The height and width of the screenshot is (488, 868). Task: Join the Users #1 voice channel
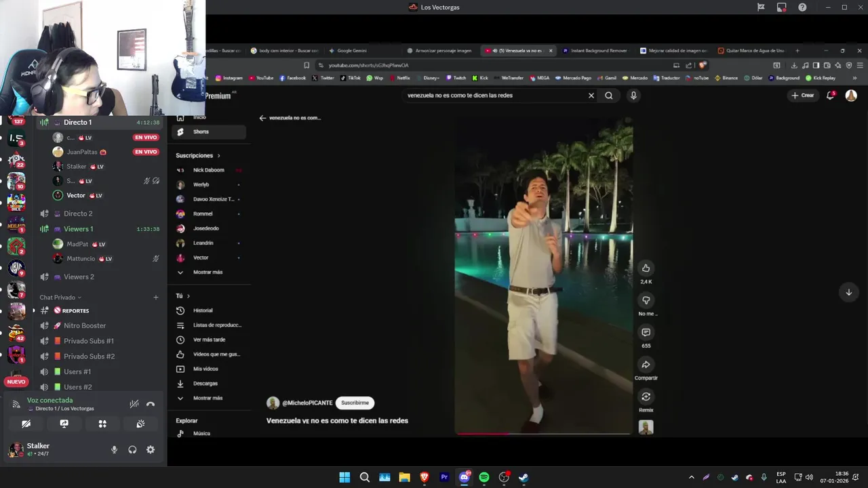[x=99, y=371]
